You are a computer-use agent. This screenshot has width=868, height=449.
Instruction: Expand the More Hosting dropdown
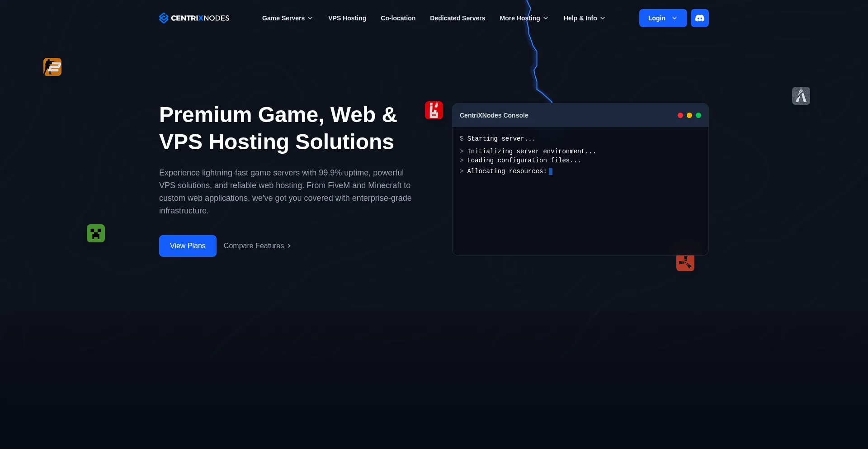click(524, 18)
